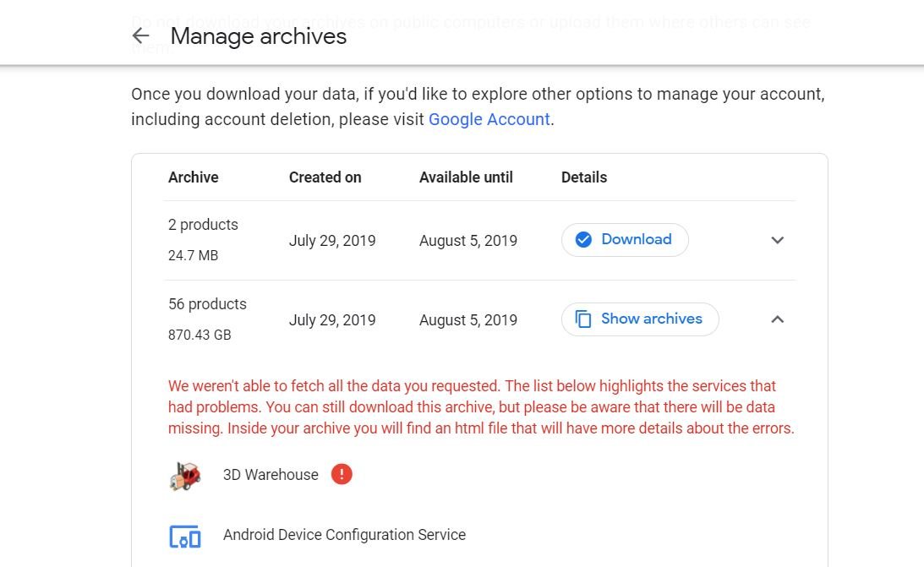Click the red data fetch error message
Image resolution: width=924 pixels, height=567 pixels.
[x=481, y=407]
